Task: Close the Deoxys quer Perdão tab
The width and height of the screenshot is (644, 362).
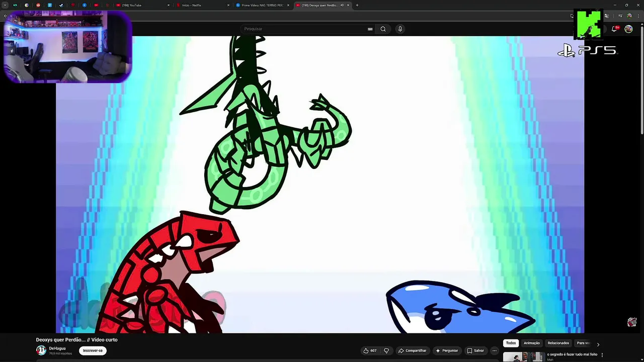Action: [x=348, y=5]
